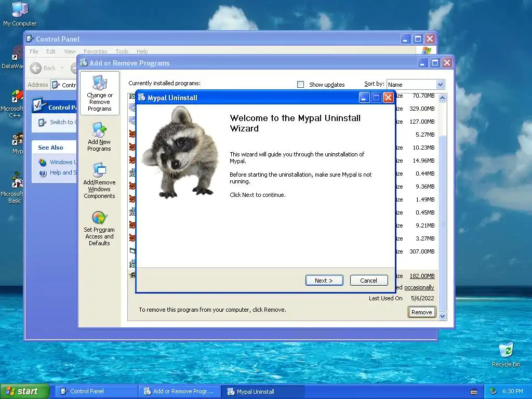Click the tray icon next to clock

(x=494, y=391)
